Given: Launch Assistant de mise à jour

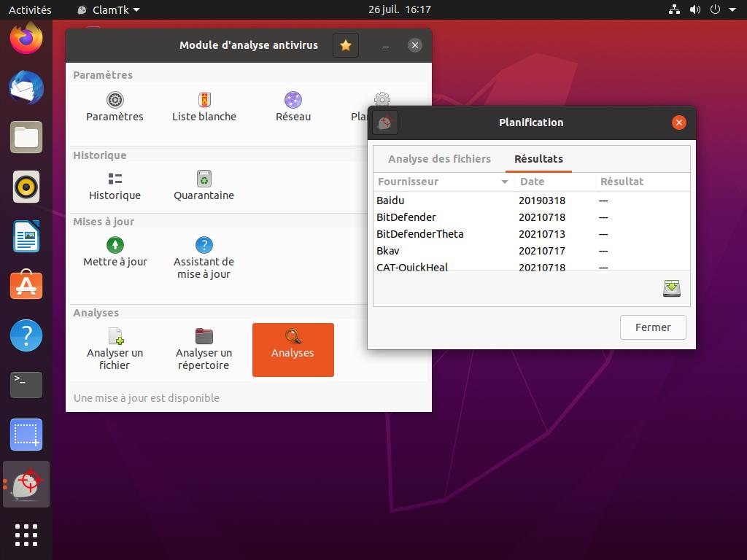Looking at the screenshot, I should pyautogui.click(x=204, y=246).
